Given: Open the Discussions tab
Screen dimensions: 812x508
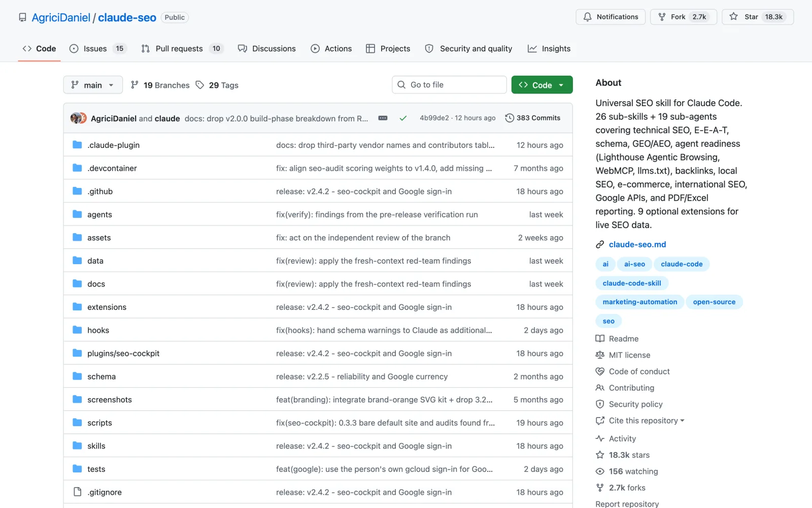Looking at the screenshot, I should pyautogui.click(x=267, y=49).
